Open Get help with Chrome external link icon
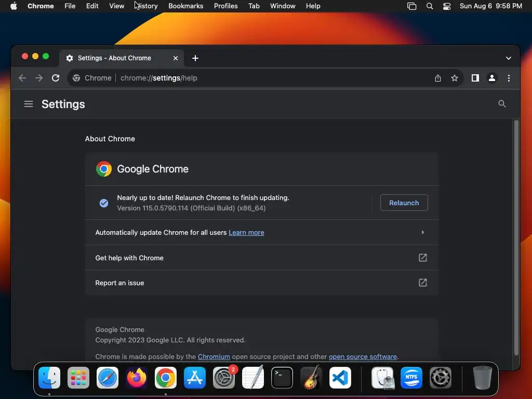This screenshot has height=399, width=532. [x=423, y=258]
